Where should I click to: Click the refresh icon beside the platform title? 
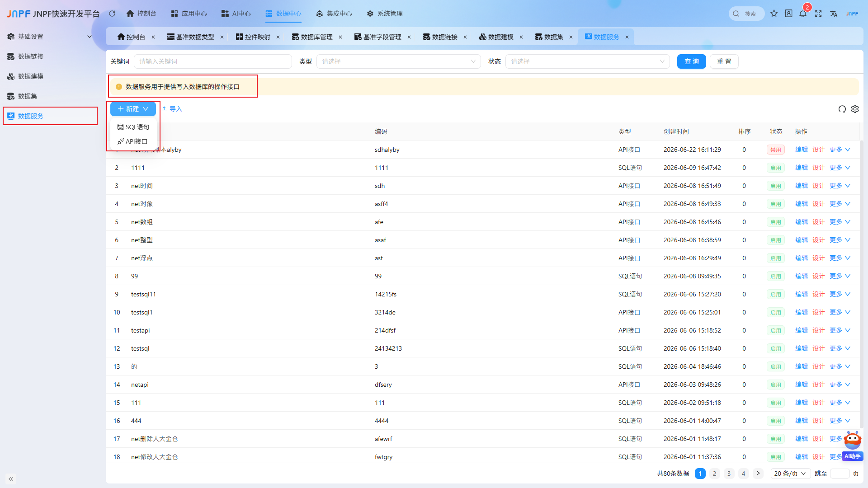tap(112, 14)
